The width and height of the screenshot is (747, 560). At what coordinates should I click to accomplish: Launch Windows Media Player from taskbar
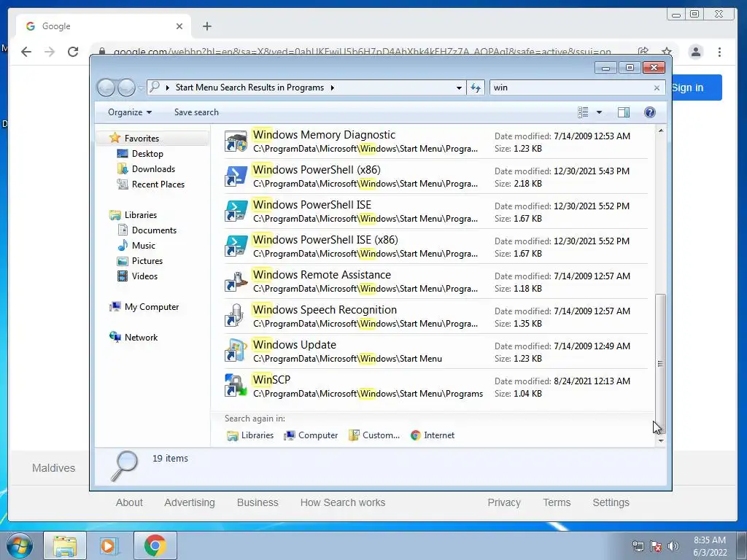(x=109, y=545)
